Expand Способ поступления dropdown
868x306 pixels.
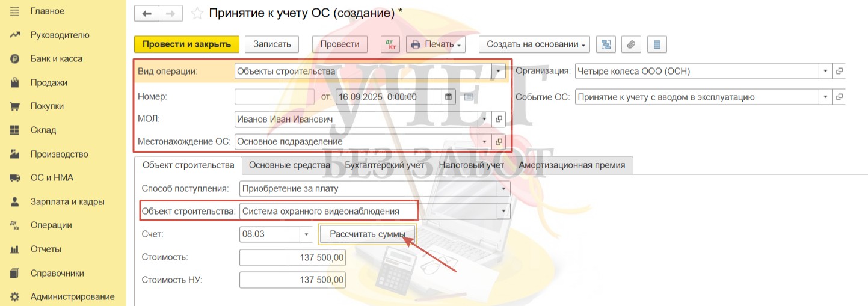tap(503, 189)
